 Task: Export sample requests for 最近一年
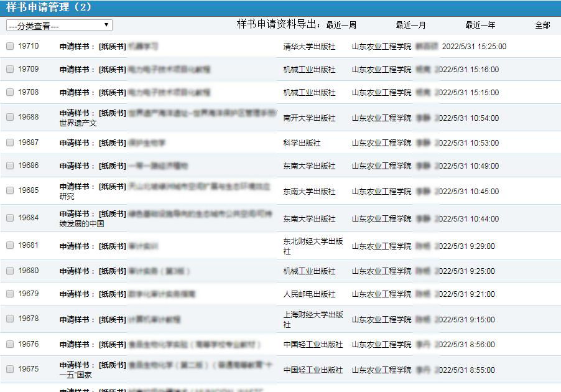pyautogui.click(x=480, y=26)
